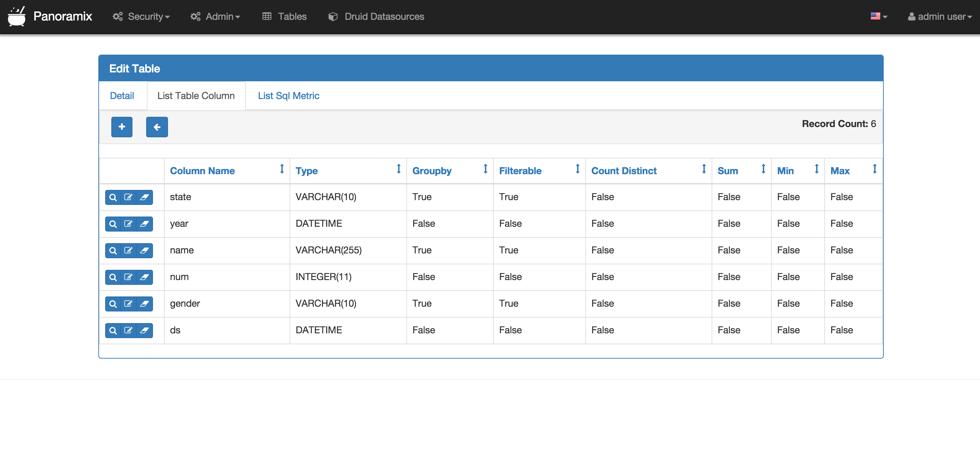Click the 'year' column name cell
The image size is (980, 472).
227,224
